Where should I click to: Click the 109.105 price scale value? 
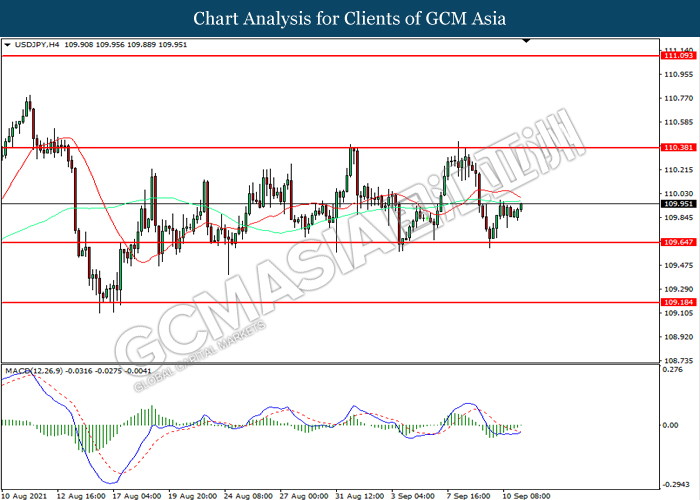[x=679, y=313]
